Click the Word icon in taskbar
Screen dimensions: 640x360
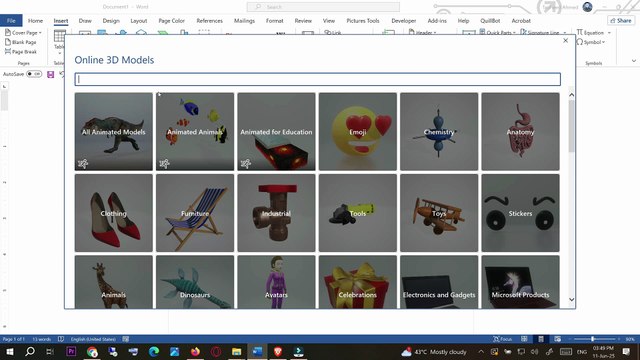[257, 351]
